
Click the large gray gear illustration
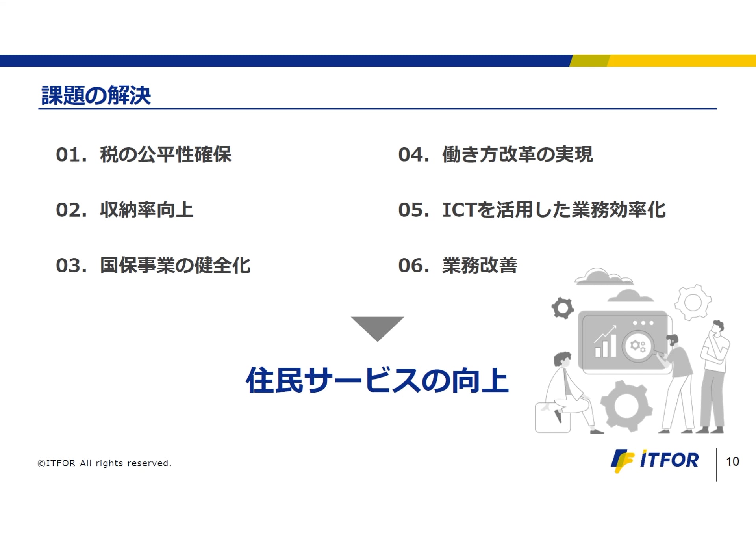click(x=626, y=406)
